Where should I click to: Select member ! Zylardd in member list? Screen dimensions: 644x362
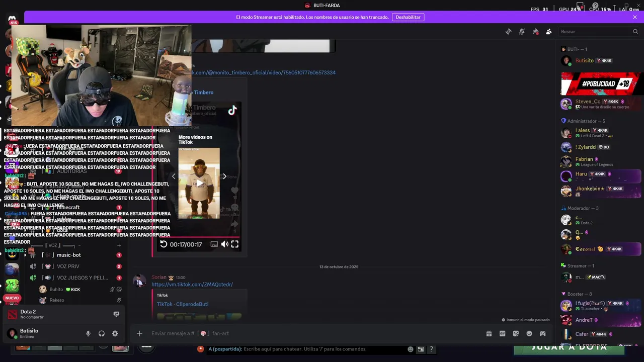click(600, 147)
